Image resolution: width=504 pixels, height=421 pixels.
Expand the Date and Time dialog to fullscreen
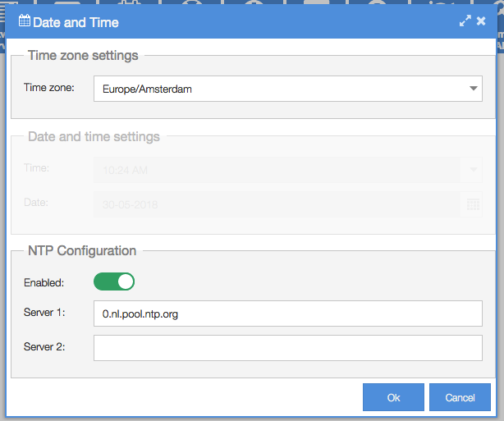pyautogui.click(x=465, y=21)
